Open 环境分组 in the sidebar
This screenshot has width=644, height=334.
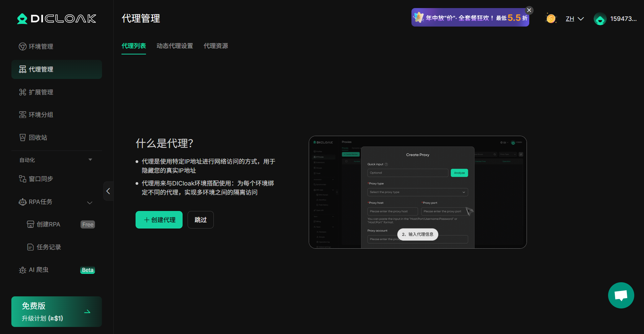(x=56, y=115)
